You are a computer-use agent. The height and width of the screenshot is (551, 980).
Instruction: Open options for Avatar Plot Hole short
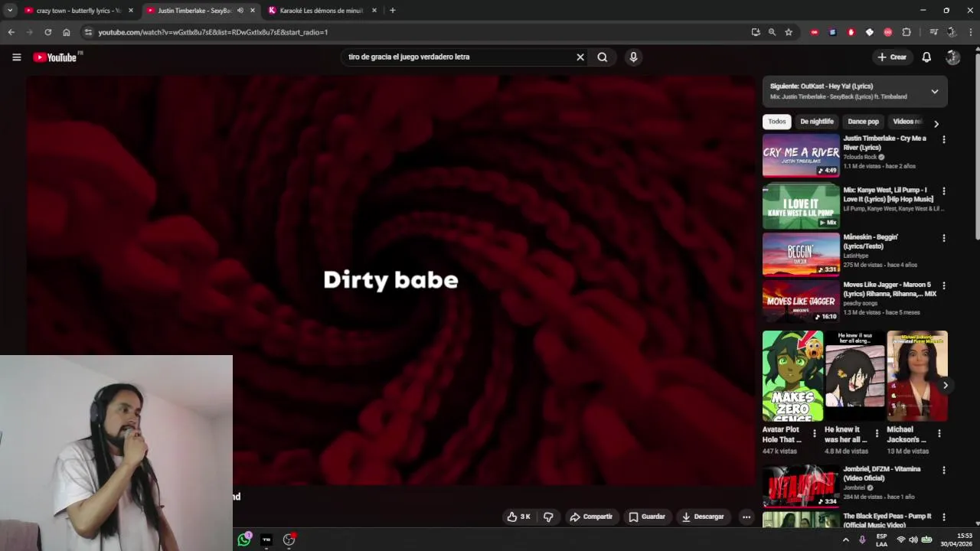[815, 433]
